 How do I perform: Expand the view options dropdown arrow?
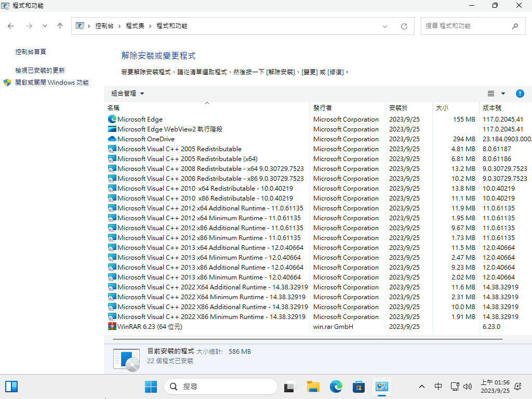coord(503,94)
